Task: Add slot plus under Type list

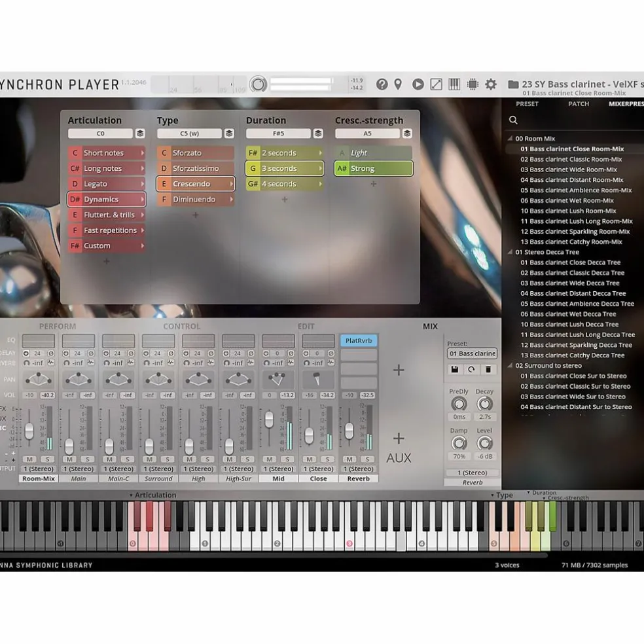Action: tap(196, 215)
